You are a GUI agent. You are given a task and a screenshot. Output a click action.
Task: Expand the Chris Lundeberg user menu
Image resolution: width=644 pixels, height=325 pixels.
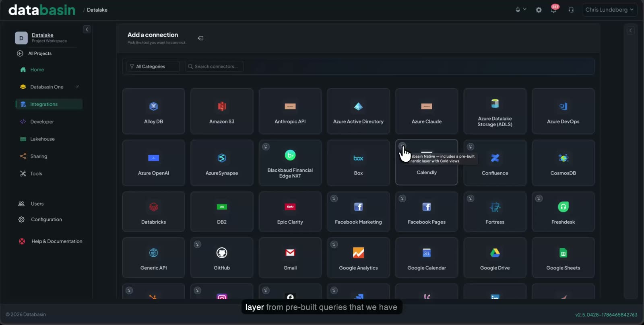[609, 10]
